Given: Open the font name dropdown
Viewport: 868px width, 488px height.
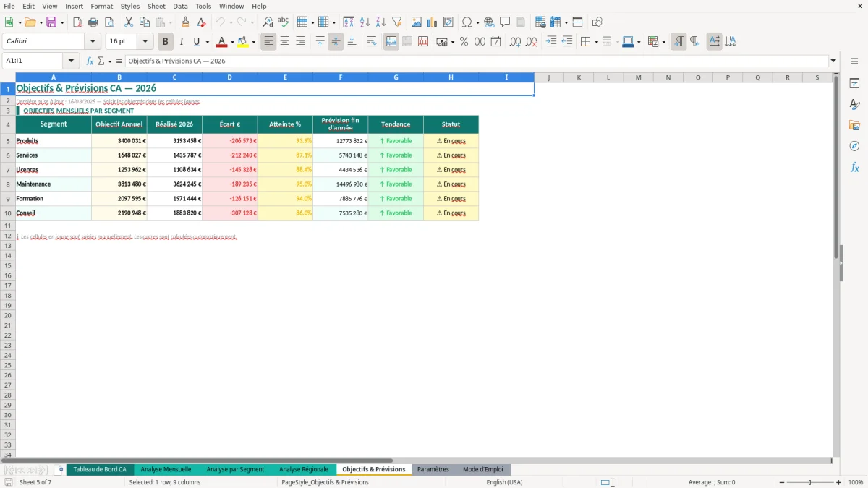Looking at the screenshot, I should coord(93,42).
